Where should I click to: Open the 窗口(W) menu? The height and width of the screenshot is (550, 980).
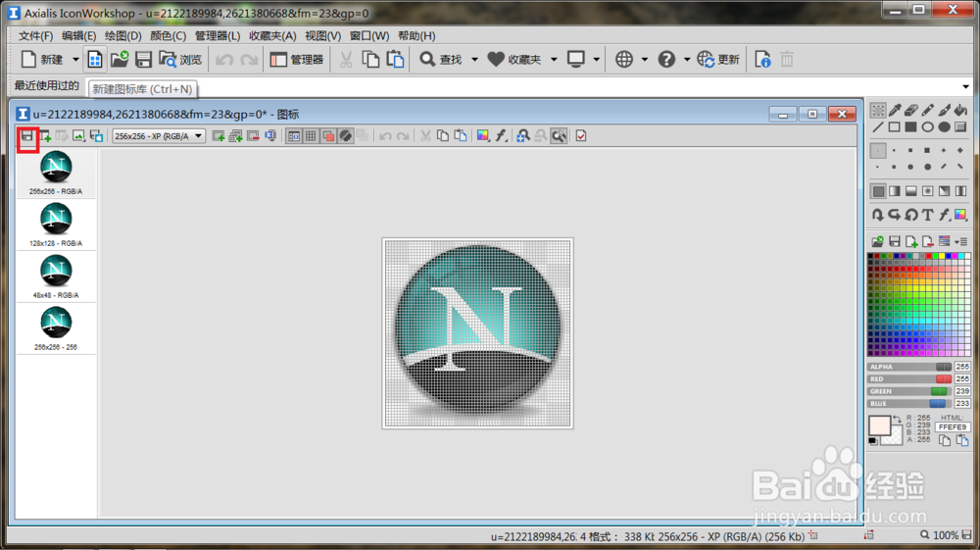[369, 35]
